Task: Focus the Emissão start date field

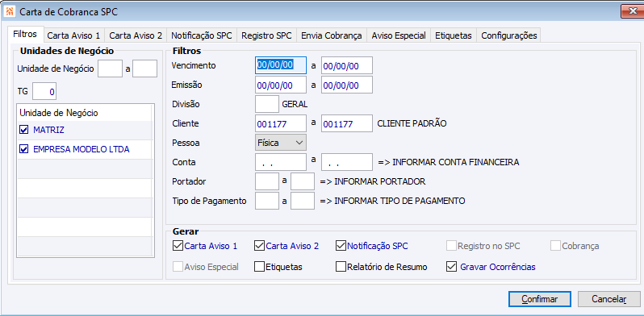Action: click(x=281, y=85)
